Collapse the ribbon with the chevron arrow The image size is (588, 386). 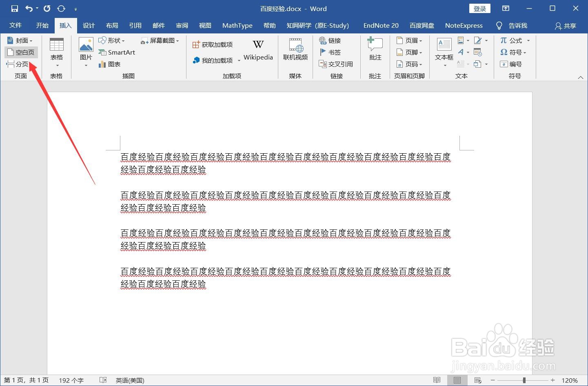581,77
